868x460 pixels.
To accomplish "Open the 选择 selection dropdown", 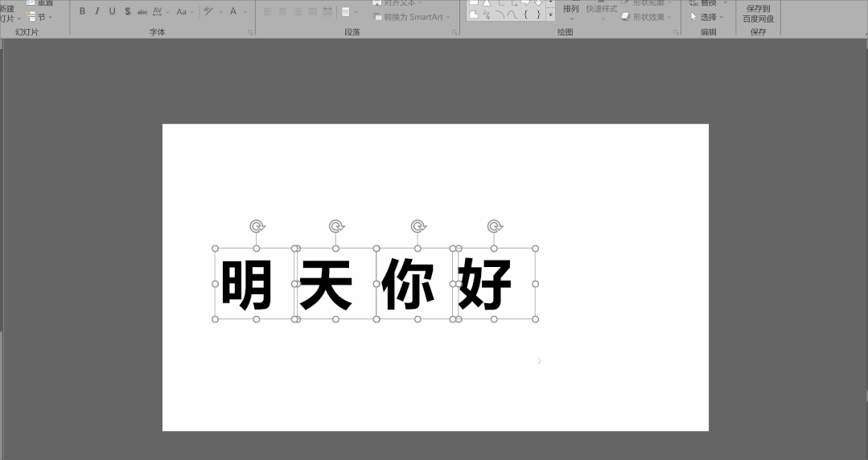I will 707,17.
